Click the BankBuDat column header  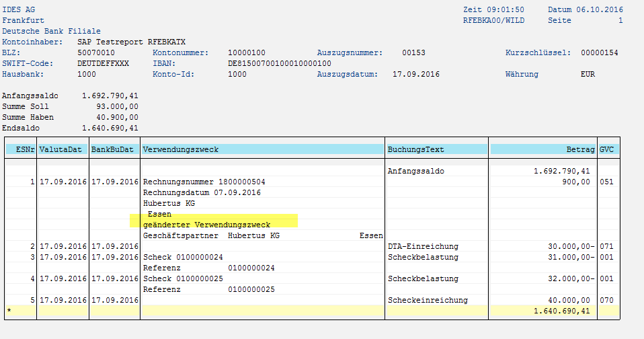click(x=114, y=149)
